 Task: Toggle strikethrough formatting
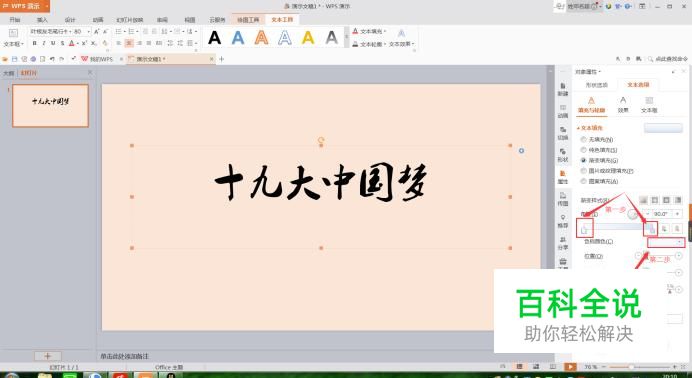click(62, 43)
